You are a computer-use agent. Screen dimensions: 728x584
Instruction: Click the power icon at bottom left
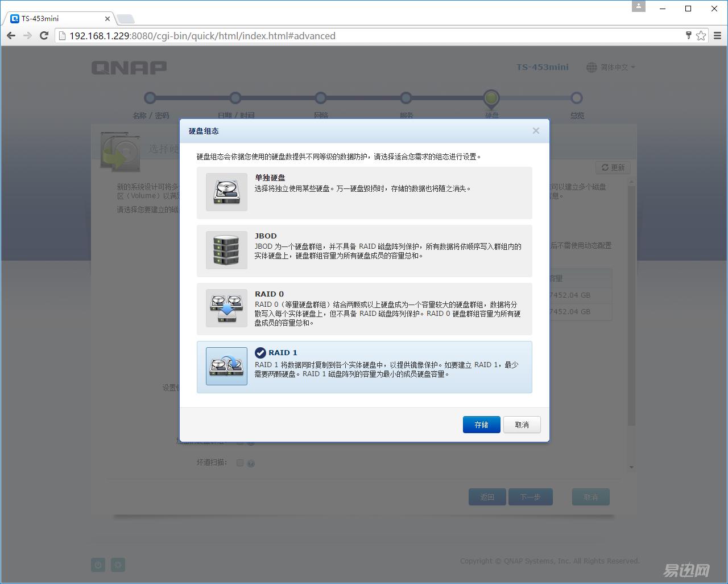[x=98, y=565]
